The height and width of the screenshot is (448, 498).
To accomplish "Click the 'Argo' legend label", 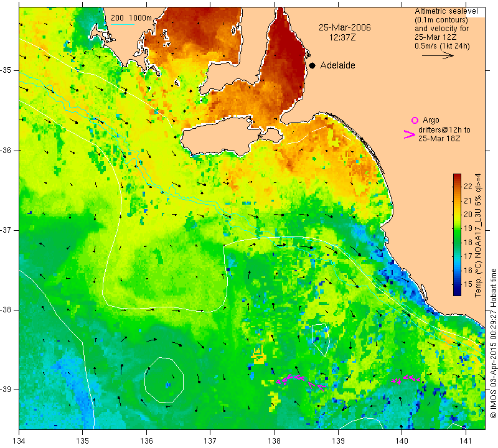I will coord(431,120).
